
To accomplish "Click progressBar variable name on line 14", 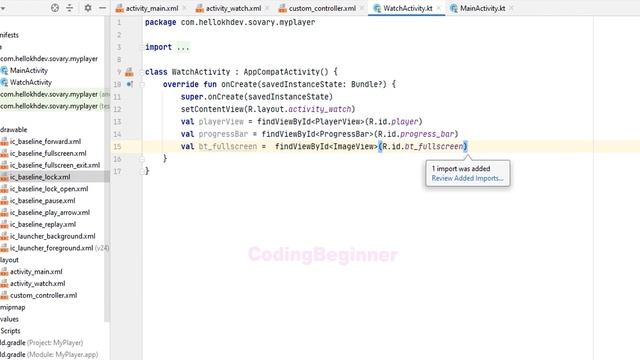I will coord(223,134).
